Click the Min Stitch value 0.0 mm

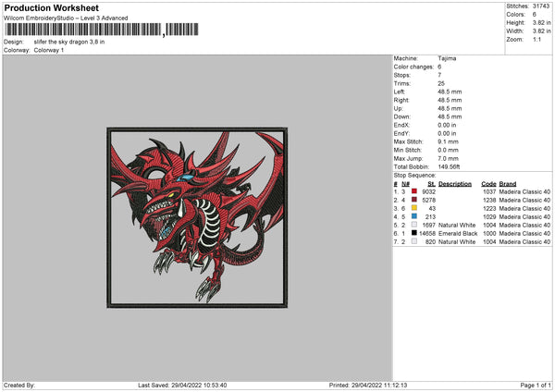(x=448, y=150)
